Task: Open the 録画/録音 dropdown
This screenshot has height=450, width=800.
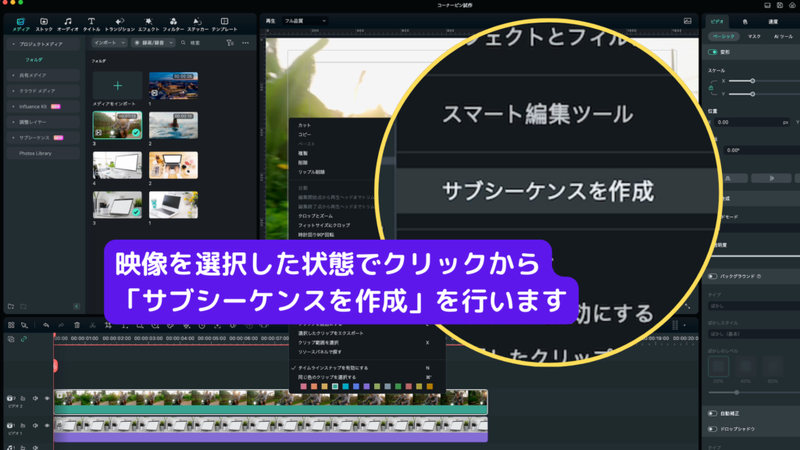Action: coord(153,43)
